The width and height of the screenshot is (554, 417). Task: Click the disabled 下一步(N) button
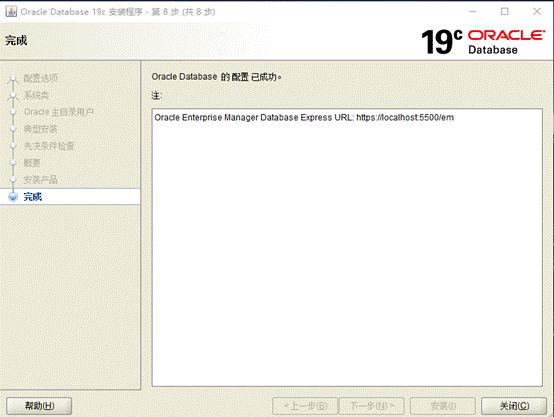pyautogui.click(x=372, y=406)
